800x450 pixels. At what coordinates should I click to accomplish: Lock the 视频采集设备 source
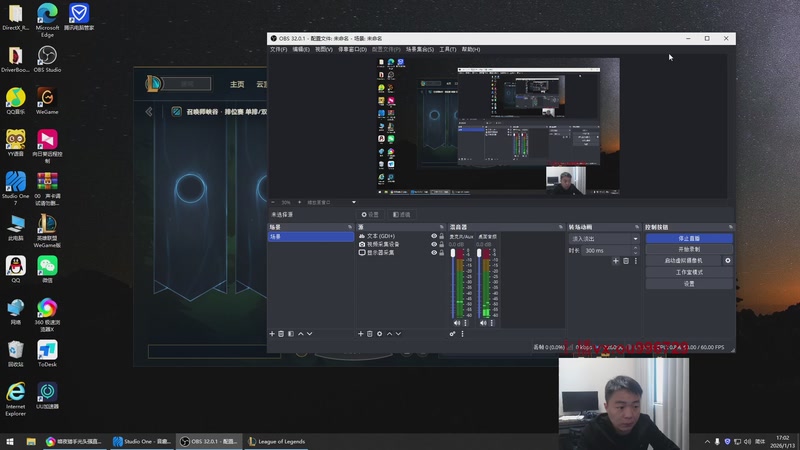[442, 244]
